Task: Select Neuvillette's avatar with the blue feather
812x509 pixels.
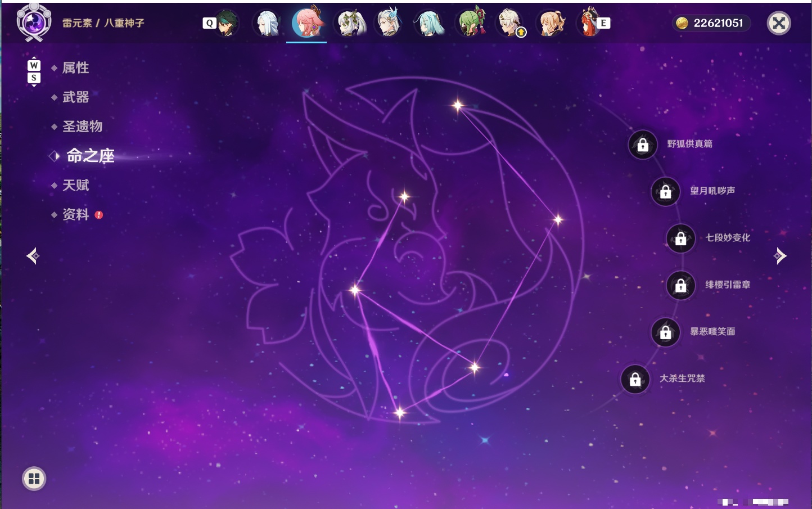Action: [389, 23]
